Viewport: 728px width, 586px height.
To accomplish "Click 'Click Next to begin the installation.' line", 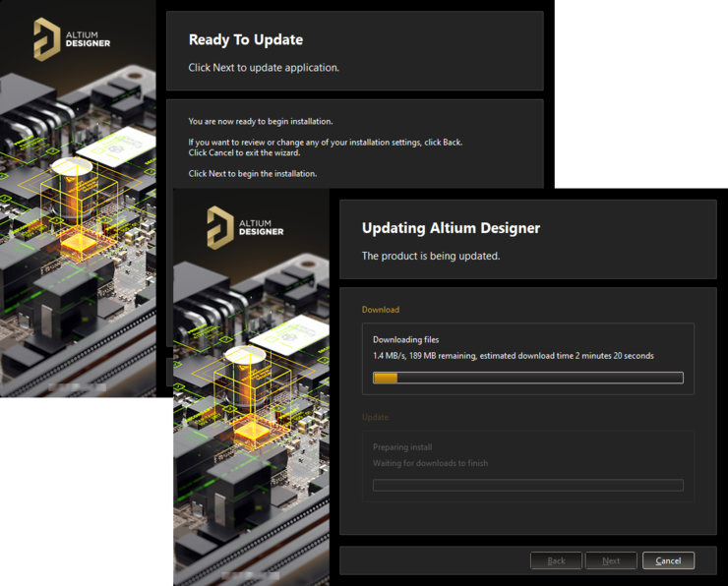I will tap(253, 173).
